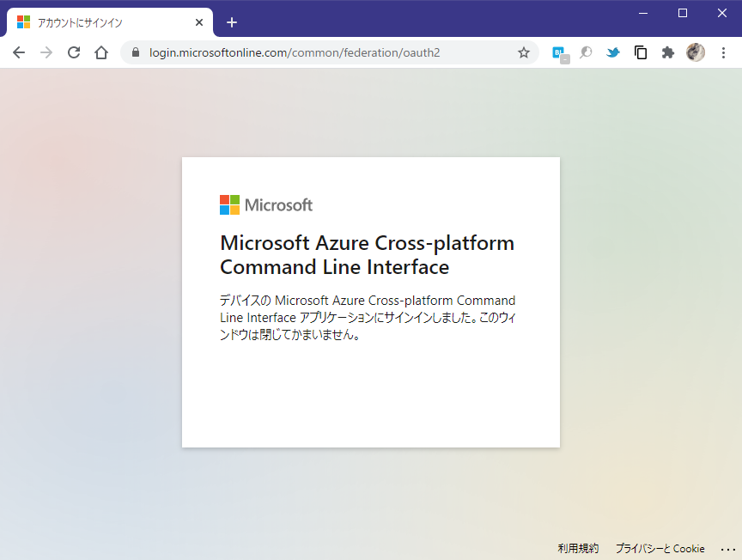Image resolution: width=742 pixels, height=560 pixels.
Task: Open the blue bird extension
Action: pyautogui.click(x=613, y=52)
